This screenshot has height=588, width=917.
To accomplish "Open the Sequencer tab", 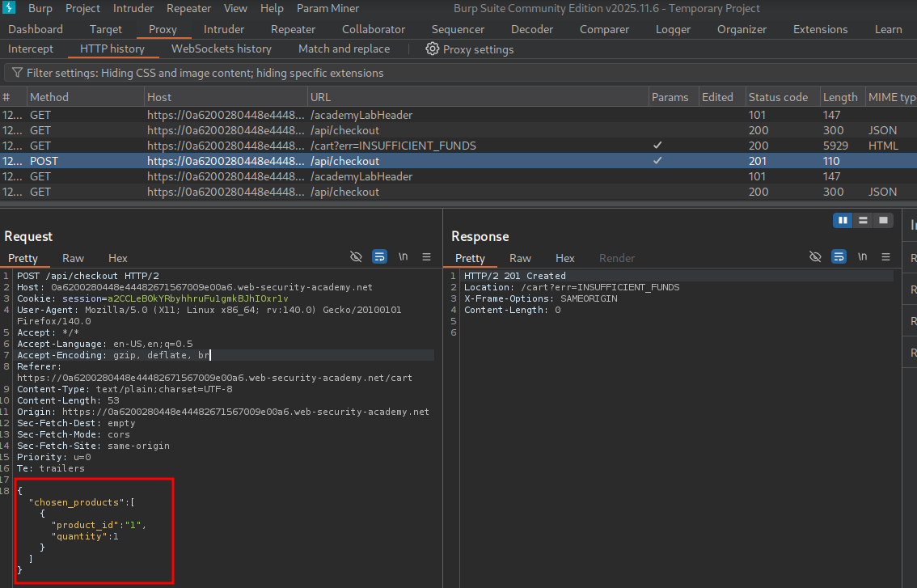I will 458,29.
